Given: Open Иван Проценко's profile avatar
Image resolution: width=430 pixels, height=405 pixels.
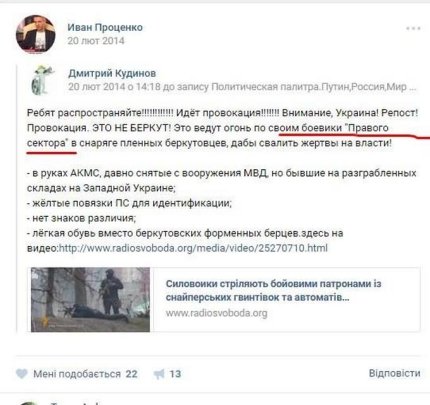Looking at the screenshot, I should click(x=36, y=34).
